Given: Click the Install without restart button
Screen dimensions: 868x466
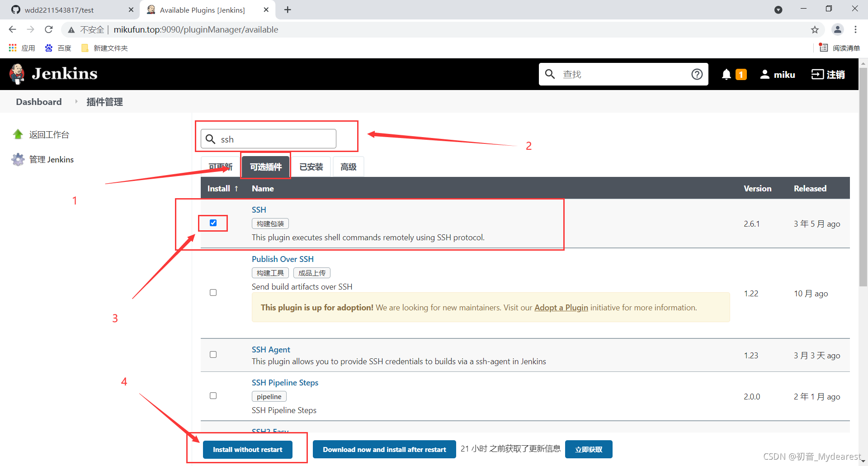Looking at the screenshot, I should [x=248, y=449].
